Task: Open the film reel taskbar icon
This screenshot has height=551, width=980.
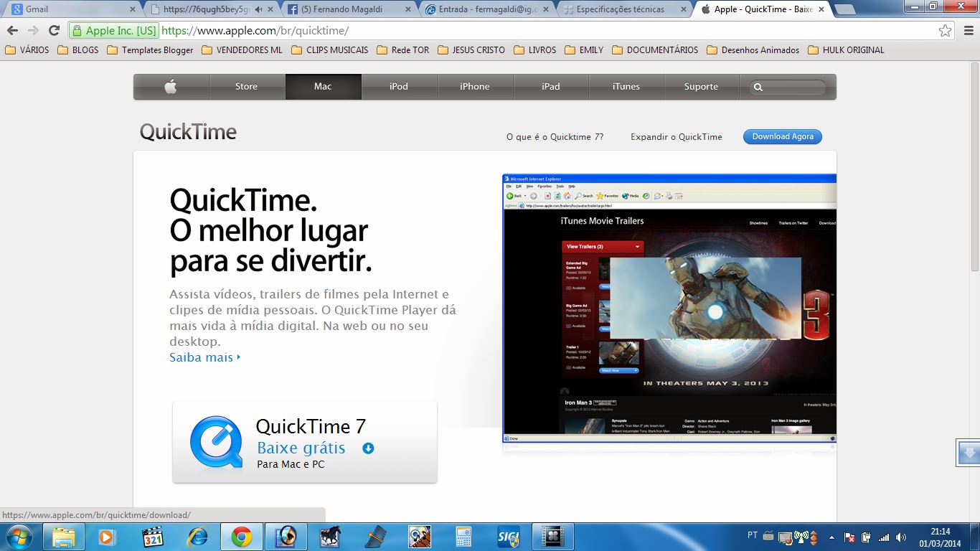Action: pyautogui.click(x=552, y=537)
